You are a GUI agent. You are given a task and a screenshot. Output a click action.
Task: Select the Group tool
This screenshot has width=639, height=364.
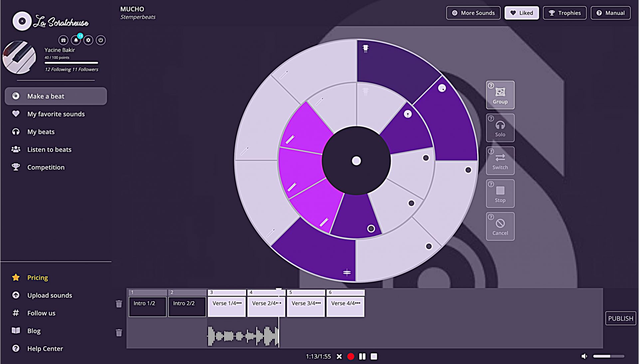click(500, 95)
